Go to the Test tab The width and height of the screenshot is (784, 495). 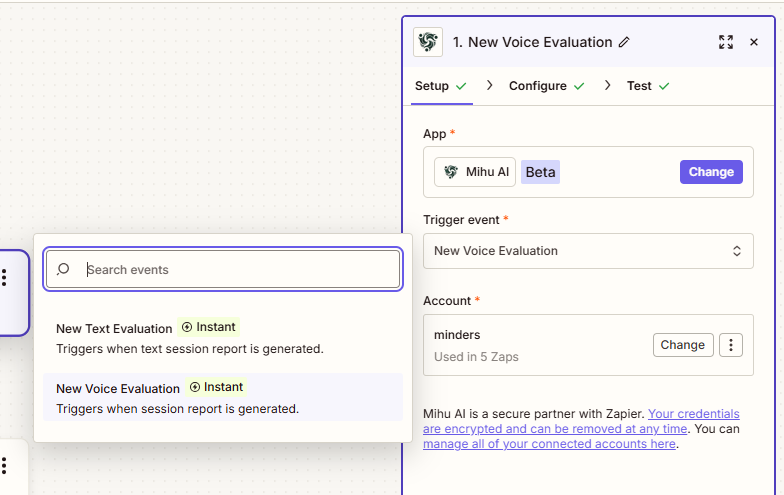[648, 86]
